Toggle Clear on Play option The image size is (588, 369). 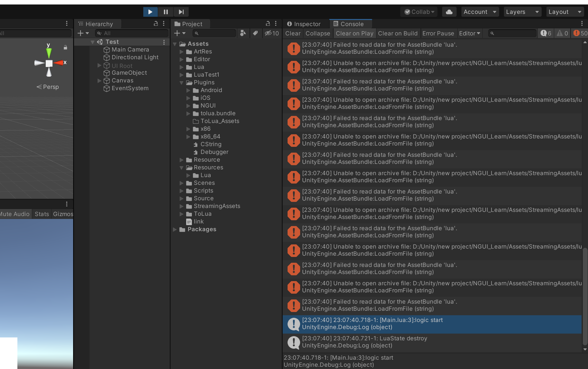click(354, 33)
